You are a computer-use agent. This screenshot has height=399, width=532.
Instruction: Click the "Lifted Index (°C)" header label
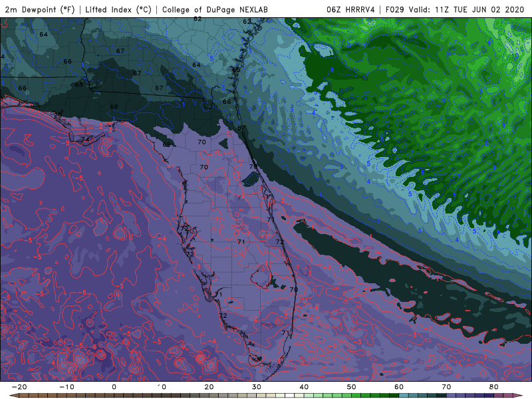tap(118, 9)
